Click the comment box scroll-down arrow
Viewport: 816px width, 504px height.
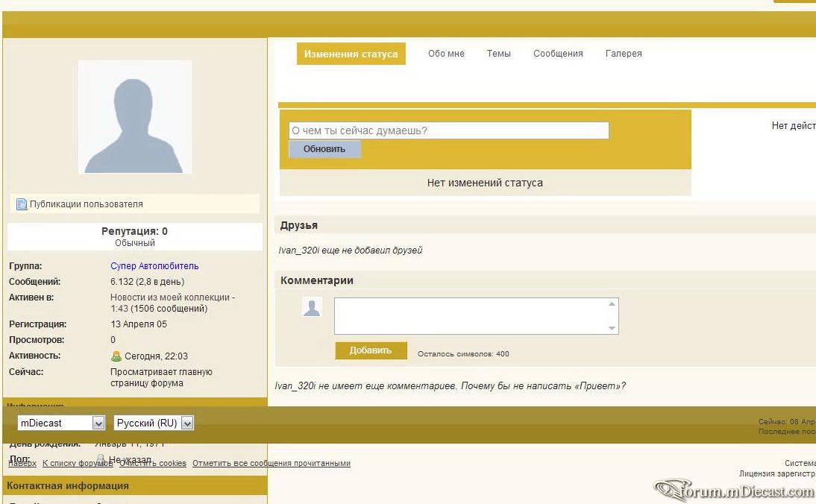click(612, 328)
